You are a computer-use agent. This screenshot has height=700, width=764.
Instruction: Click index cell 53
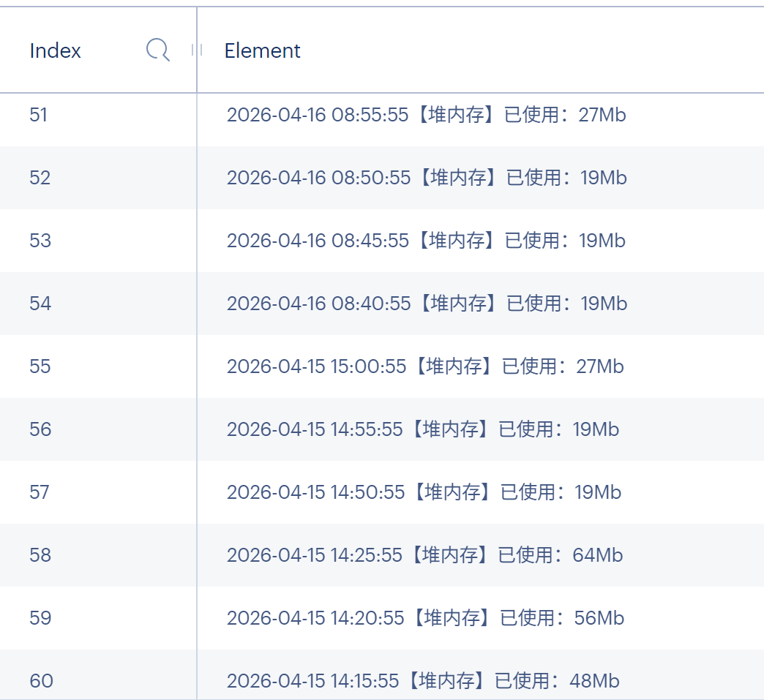click(40, 241)
